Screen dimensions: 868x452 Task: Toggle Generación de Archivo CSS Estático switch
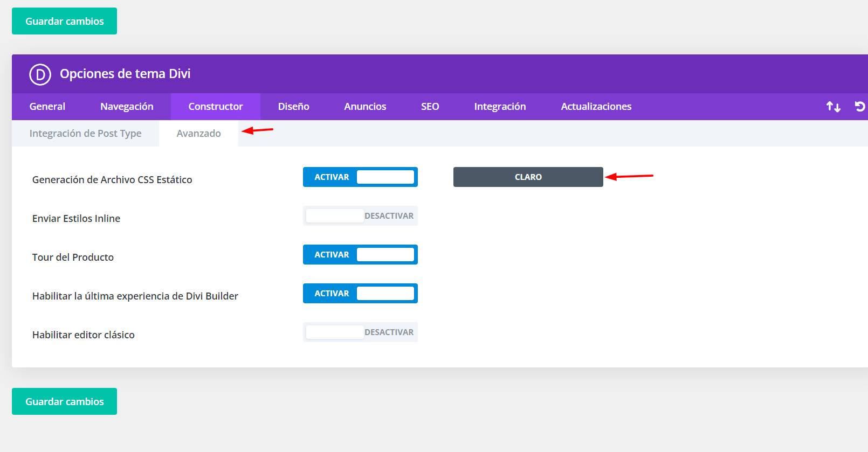(x=360, y=177)
